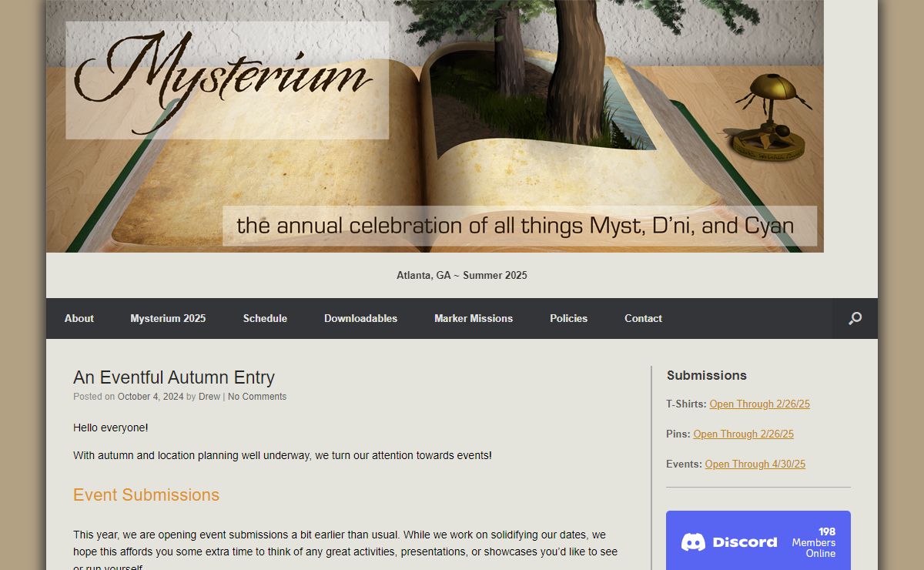Click the 198 Members Online text
The height and width of the screenshot is (570, 924).
[814, 542]
